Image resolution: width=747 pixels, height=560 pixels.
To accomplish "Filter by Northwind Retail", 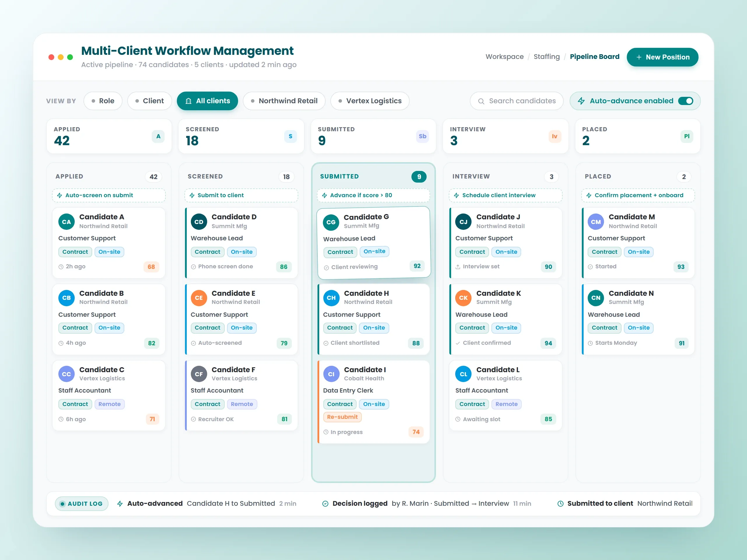I will pos(284,101).
